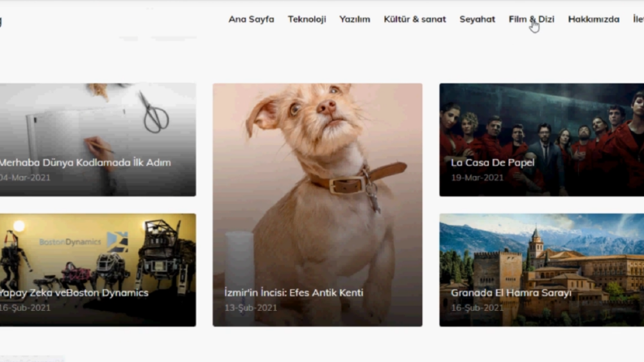Click the date 19-Mar-2021
This screenshot has width=644, height=362.
[477, 178]
